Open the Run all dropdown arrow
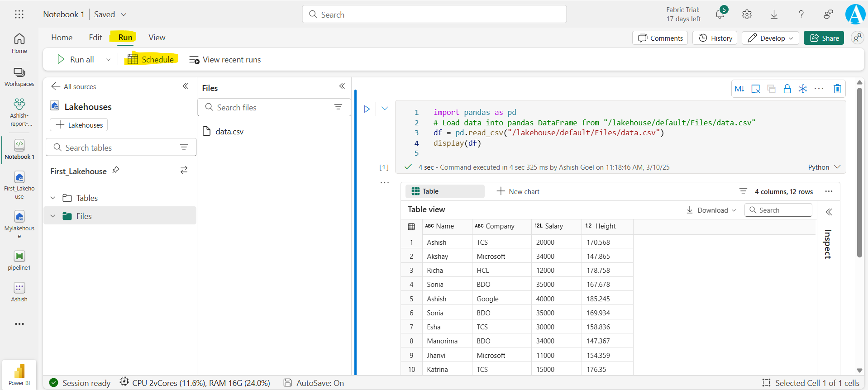 [108, 60]
